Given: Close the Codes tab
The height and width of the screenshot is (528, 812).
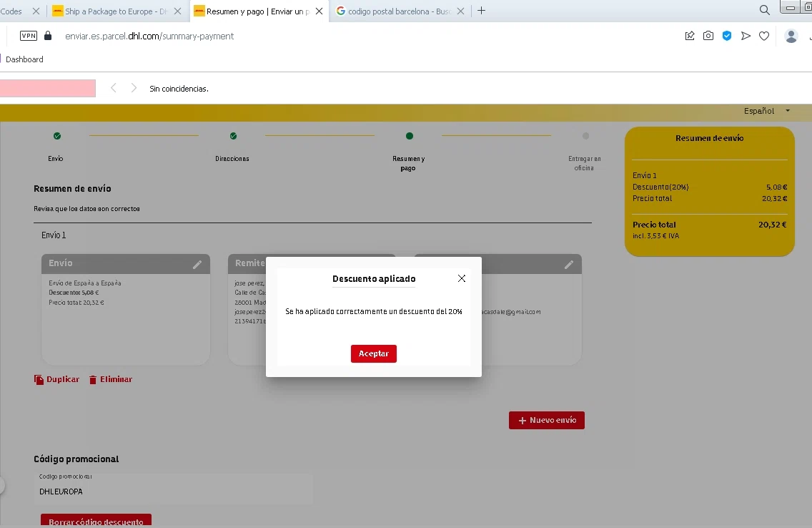Looking at the screenshot, I should tap(36, 11).
